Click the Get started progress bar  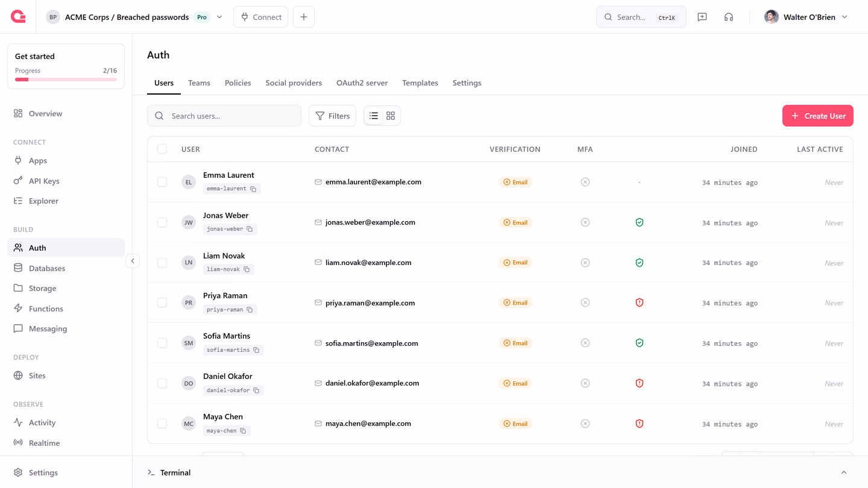(66, 80)
